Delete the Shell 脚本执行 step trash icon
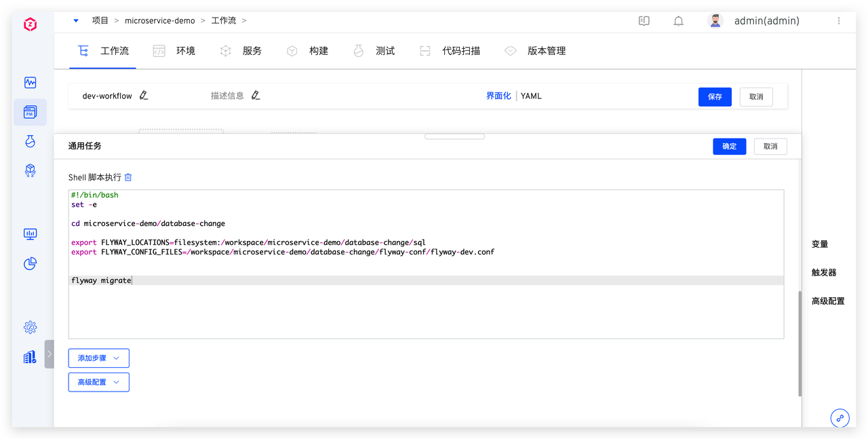 [x=128, y=177]
